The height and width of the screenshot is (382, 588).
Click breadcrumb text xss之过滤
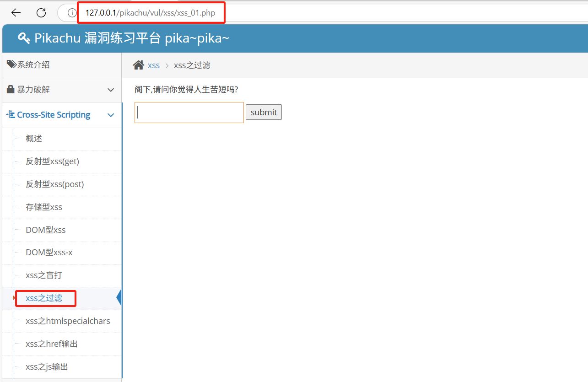click(x=192, y=65)
